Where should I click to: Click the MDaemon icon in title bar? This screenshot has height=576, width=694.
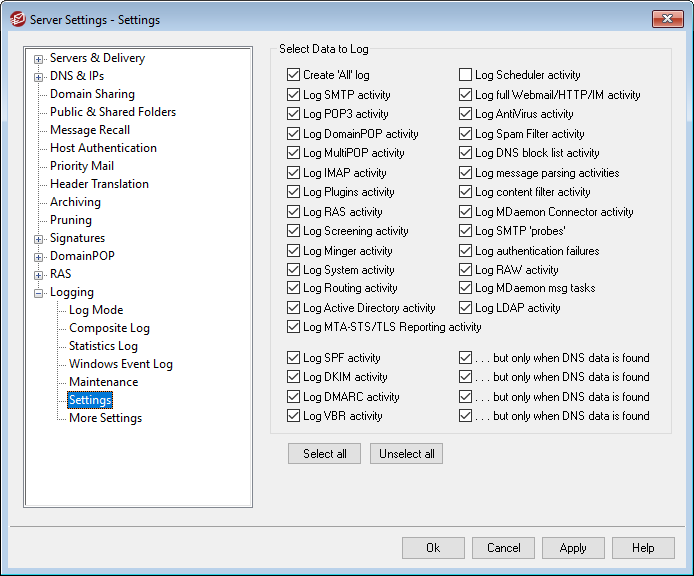pos(16,19)
